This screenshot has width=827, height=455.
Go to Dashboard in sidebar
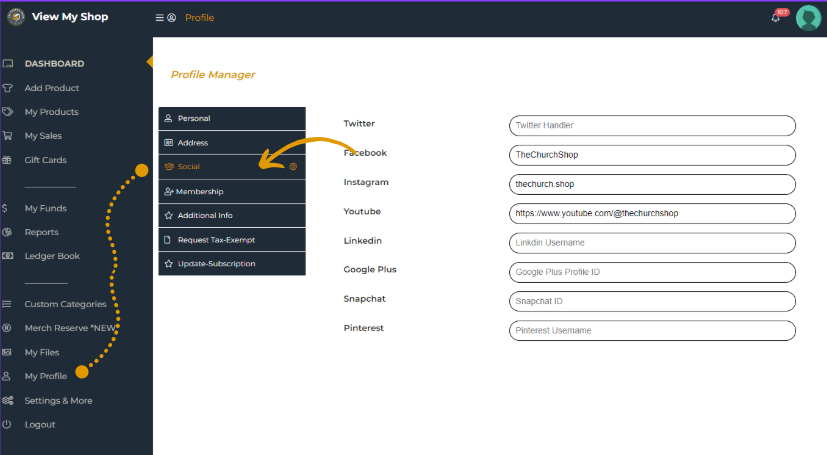tap(54, 64)
